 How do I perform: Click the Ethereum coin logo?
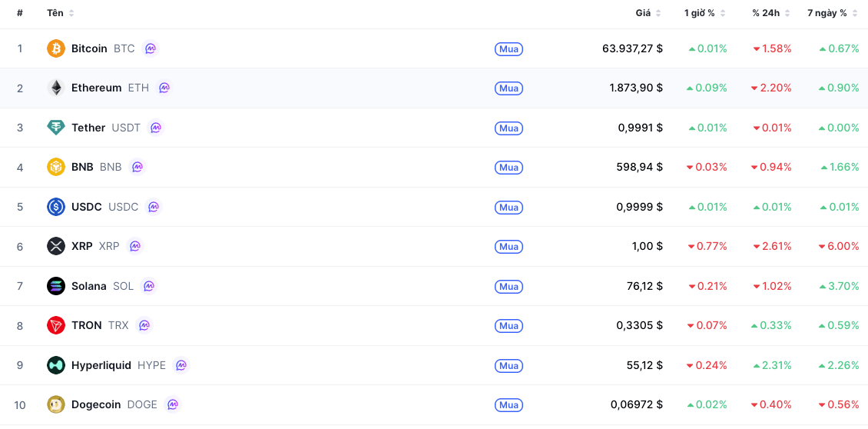(56, 88)
